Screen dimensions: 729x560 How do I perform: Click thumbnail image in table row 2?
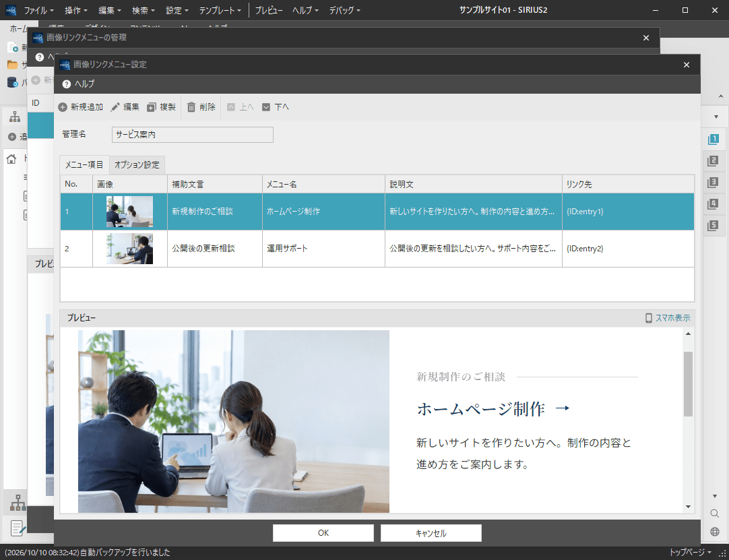130,249
